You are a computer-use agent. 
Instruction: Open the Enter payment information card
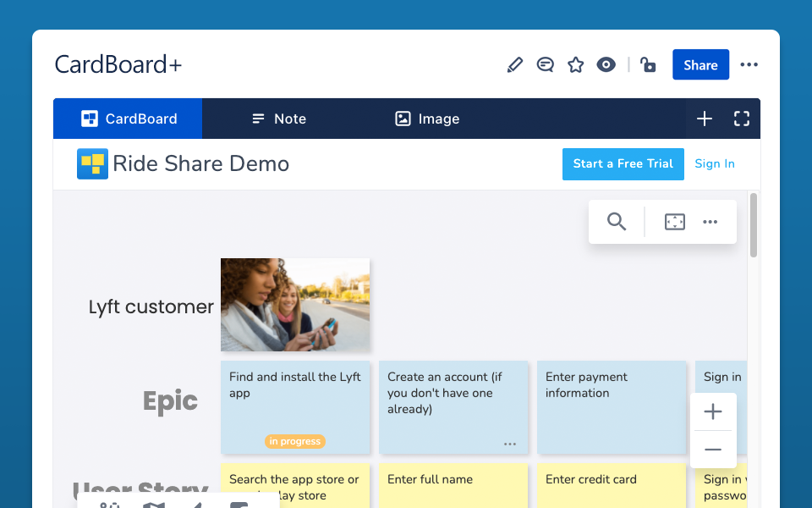pos(612,407)
